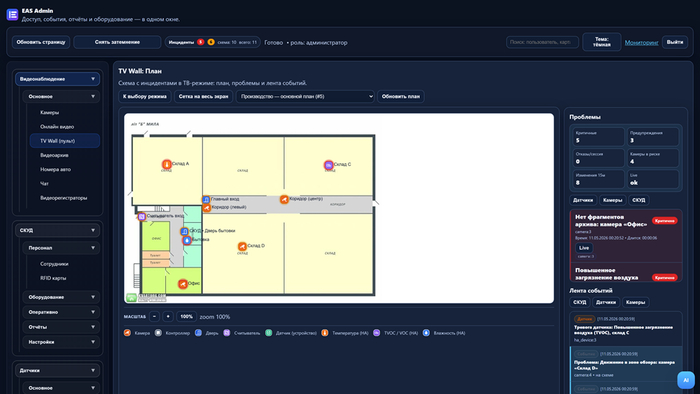
Task: Collapse the СКУД sidebar section
Action: [x=57, y=230]
